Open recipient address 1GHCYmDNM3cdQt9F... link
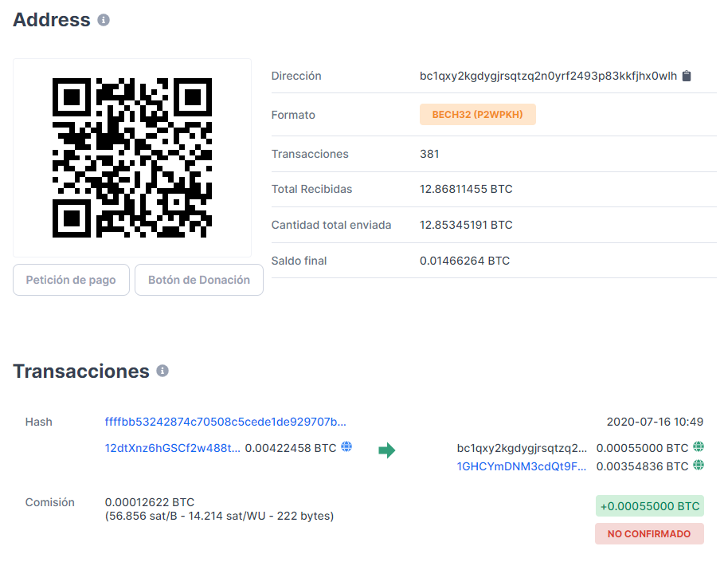This screenshot has height=562, width=728. (x=522, y=466)
